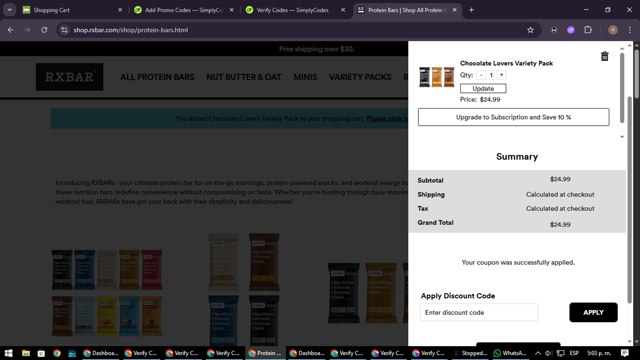Open NUT BUTTER & OAT menu

point(244,77)
